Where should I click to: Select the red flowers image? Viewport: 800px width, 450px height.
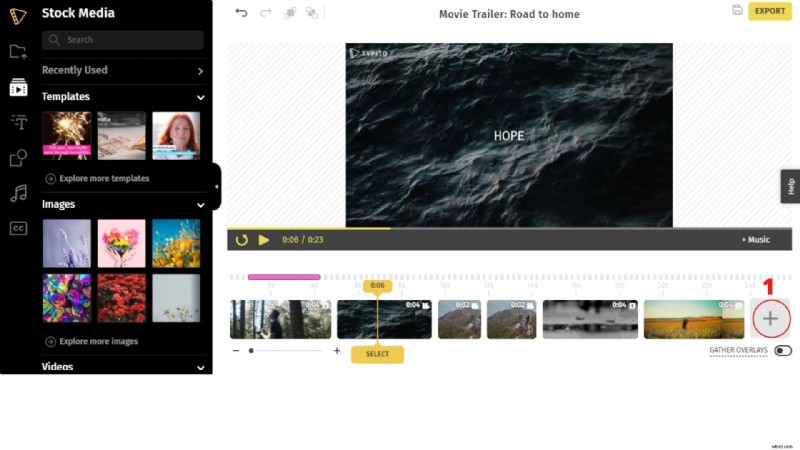(x=121, y=298)
